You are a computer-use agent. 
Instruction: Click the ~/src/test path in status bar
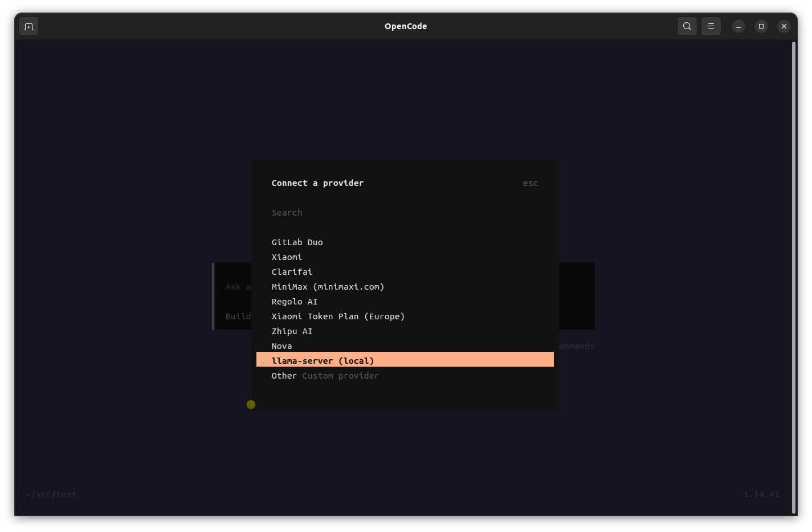point(51,494)
